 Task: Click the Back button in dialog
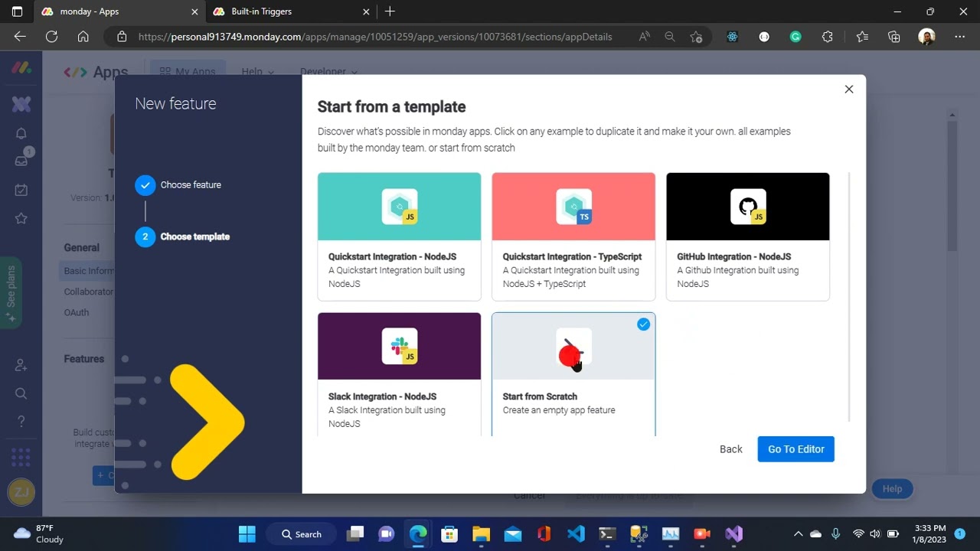point(731,449)
